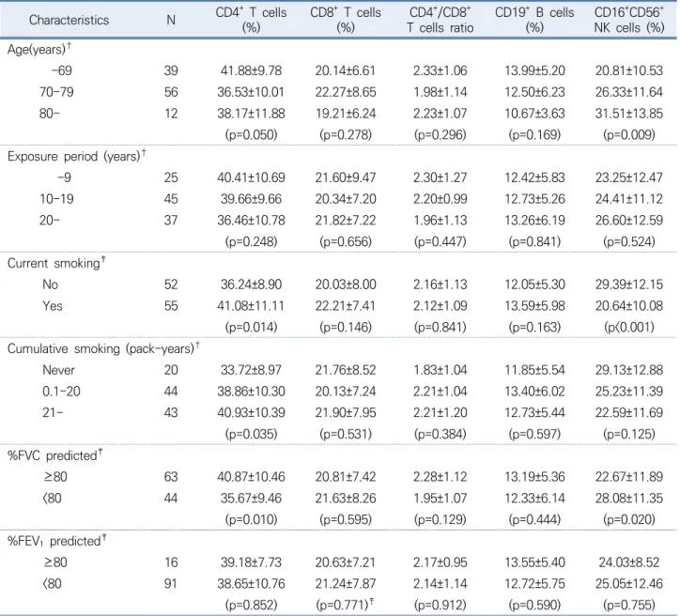
Task: Click the p-value (p=0.248)
Action: [x=251, y=241]
